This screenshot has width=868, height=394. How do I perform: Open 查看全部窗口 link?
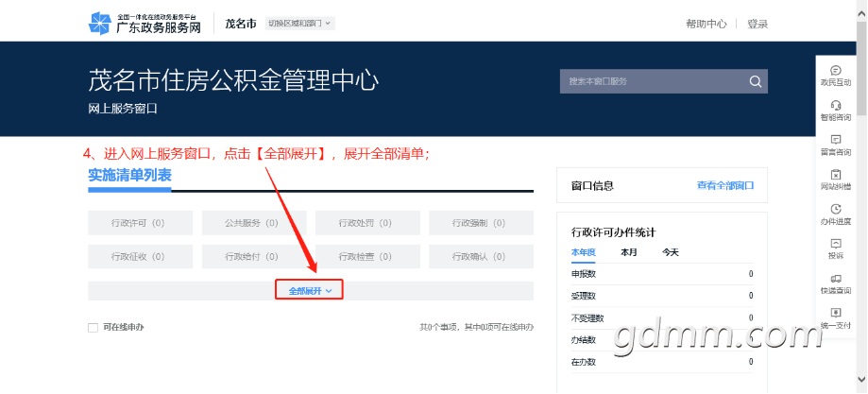pyautogui.click(x=725, y=185)
